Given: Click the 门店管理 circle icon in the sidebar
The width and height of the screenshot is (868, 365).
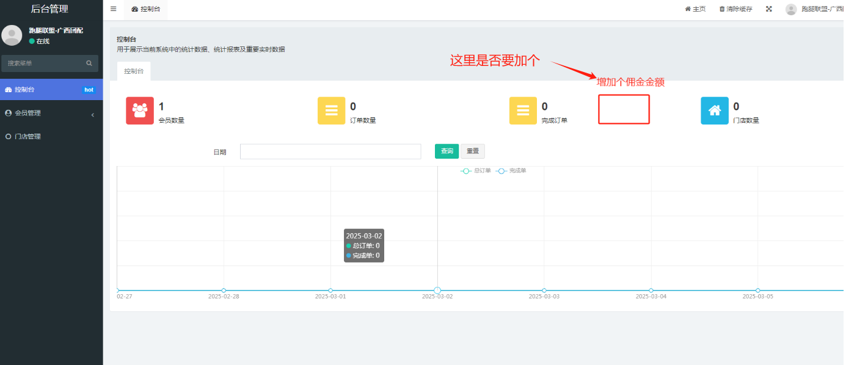Looking at the screenshot, I should [9, 137].
